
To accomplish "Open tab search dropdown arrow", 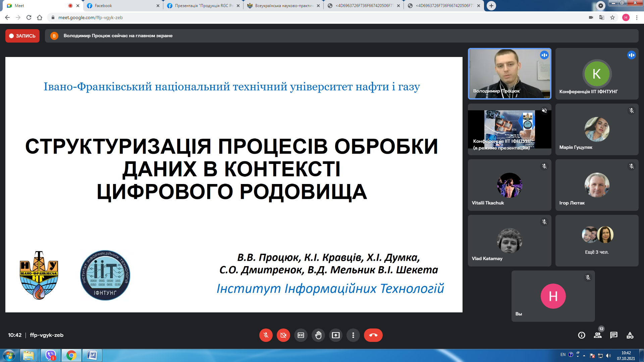I will coord(601,6).
